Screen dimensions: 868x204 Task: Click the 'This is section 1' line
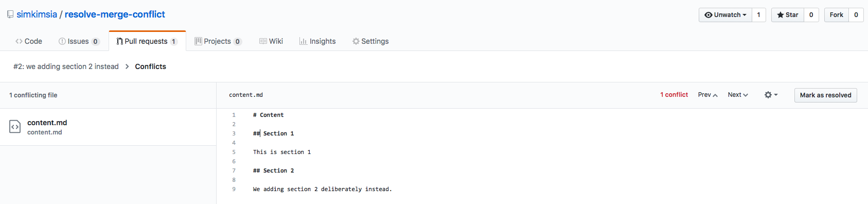point(282,152)
